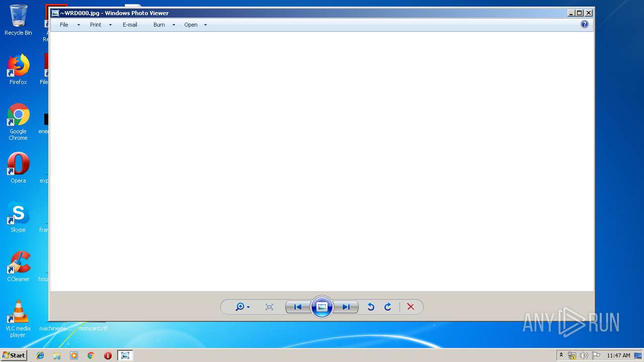Launch Opera from the taskbar

pyautogui.click(x=108, y=355)
